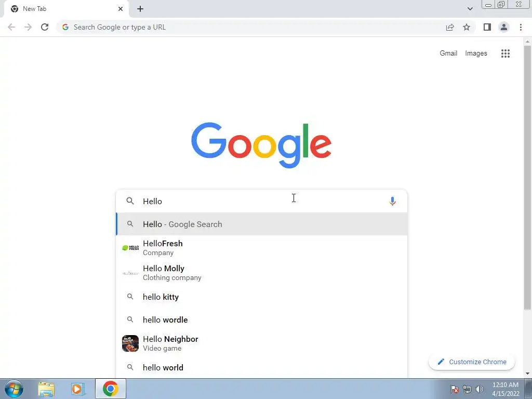Reload the current page
The image size is (532, 399).
[45, 27]
